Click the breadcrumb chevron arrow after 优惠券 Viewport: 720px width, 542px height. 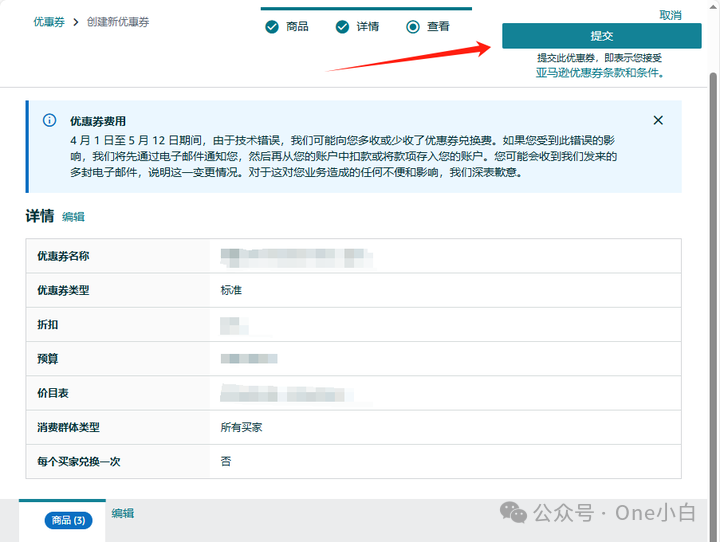point(75,22)
